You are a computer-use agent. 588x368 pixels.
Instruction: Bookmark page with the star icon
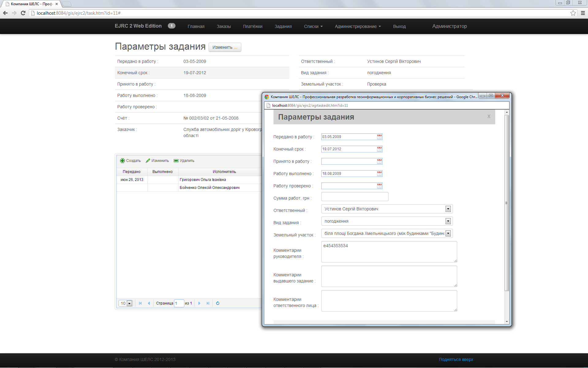point(573,13)
